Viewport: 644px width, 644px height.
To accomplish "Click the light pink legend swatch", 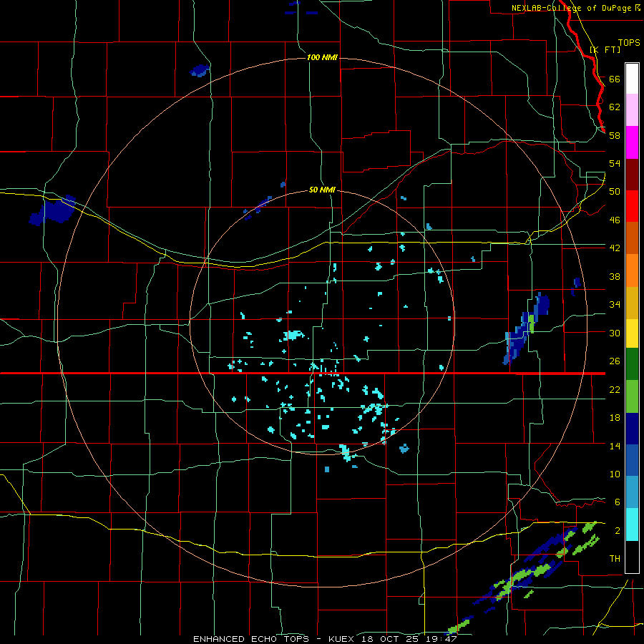I will point(632,110).
